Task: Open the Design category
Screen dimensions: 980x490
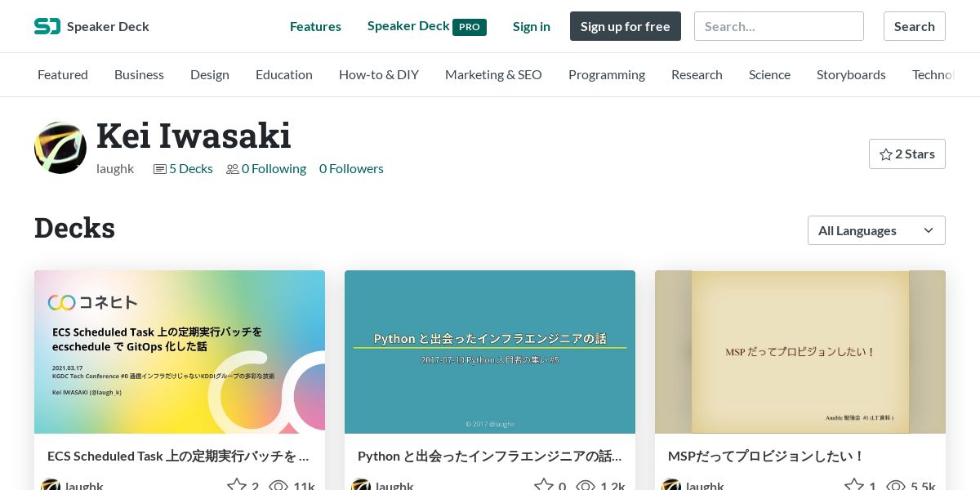Action: pos(210,74)
